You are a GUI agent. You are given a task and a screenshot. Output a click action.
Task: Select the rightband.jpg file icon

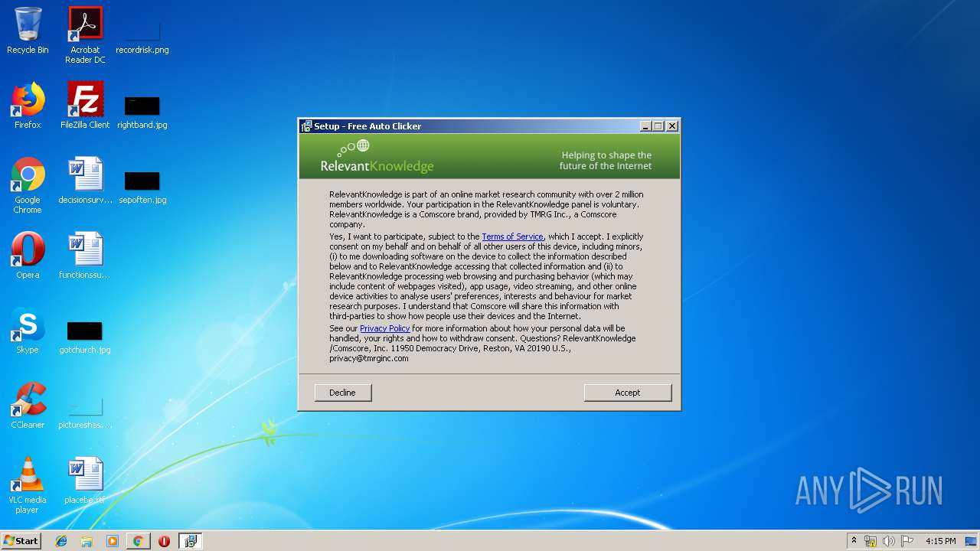[142, 110]
